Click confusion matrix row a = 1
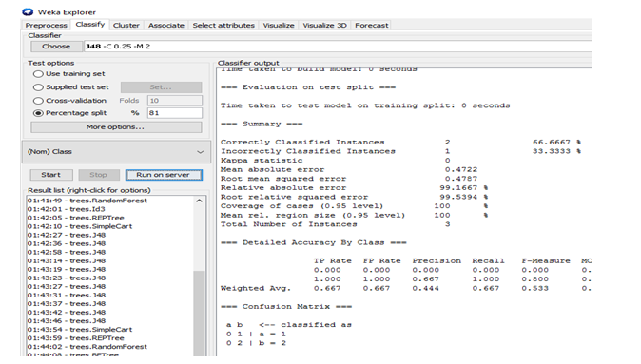This screenshot has height=364, width=641. pos(256,335)
